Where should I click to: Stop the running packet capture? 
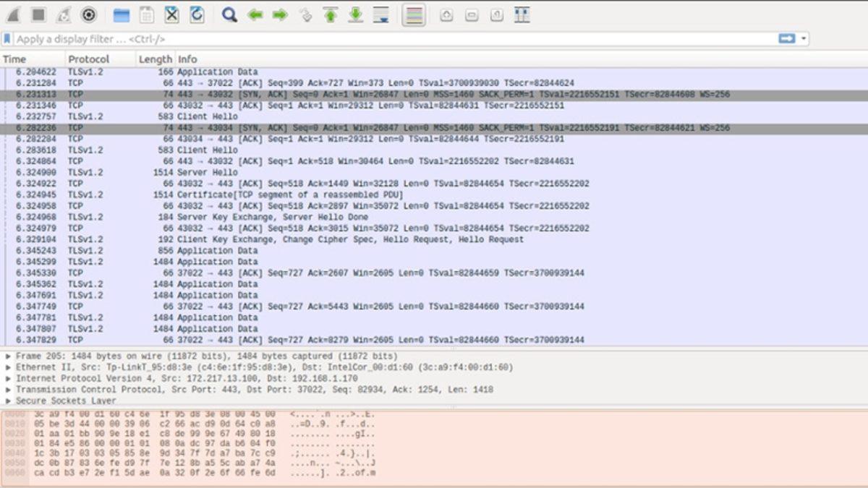pyautogui.click(x=38, y=14)
